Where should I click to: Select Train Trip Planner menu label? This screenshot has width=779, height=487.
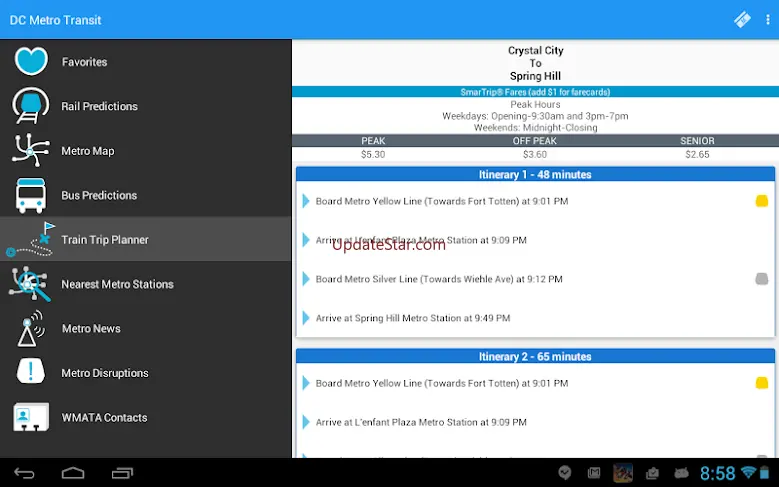(105, 240)
